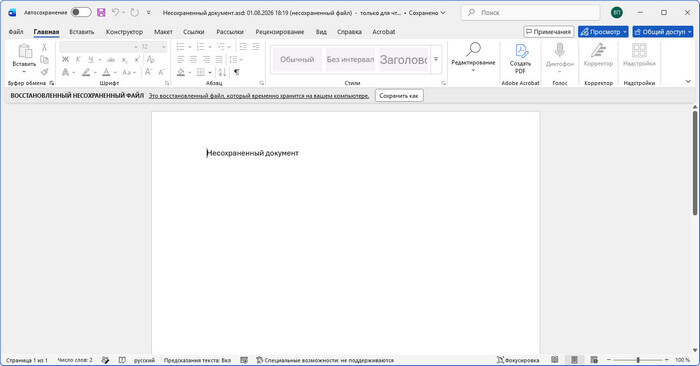
Task: Click the multilevel list icon
Action: click(x=221, y=47)
